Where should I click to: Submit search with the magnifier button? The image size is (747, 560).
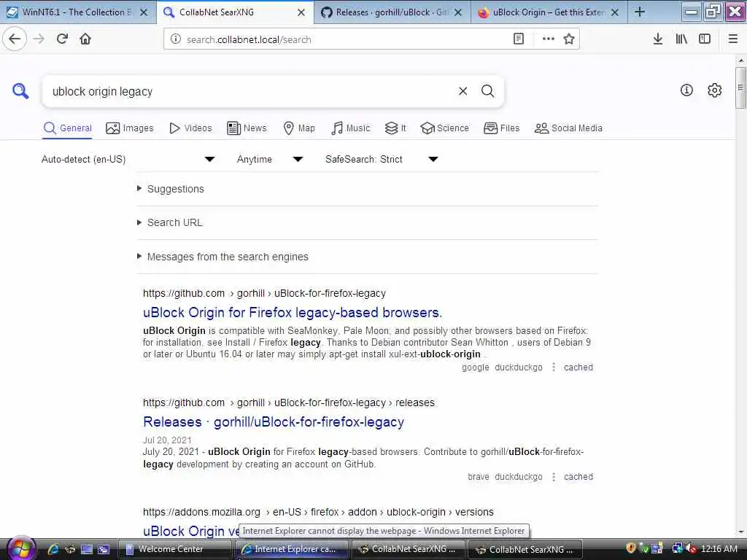click(487, 91)
